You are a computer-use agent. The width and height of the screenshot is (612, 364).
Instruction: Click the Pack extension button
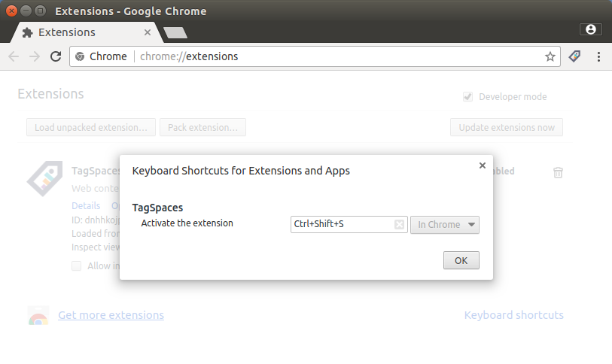coord(202,127)
